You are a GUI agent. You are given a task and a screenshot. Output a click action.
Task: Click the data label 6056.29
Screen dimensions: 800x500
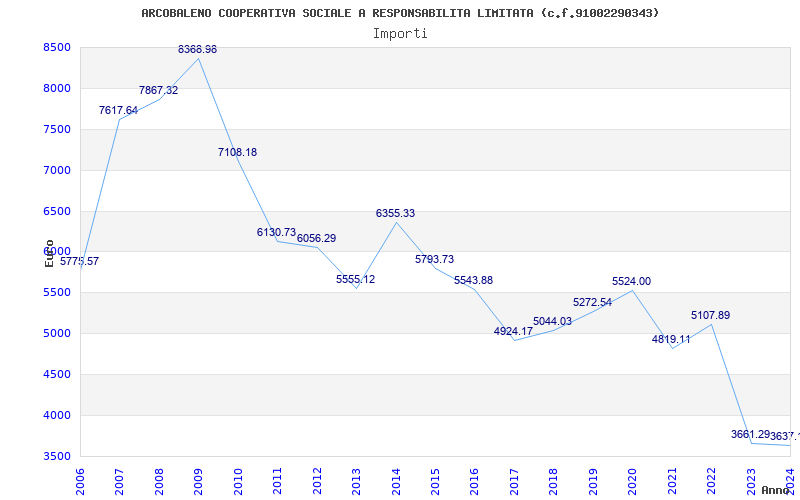[316, 238]
